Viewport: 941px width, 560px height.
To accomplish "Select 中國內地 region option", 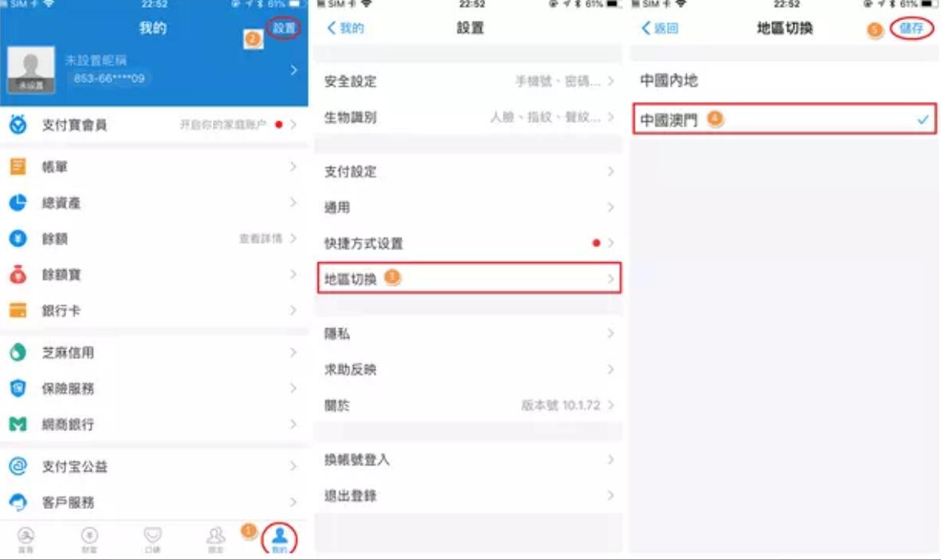I will [784, 80].
